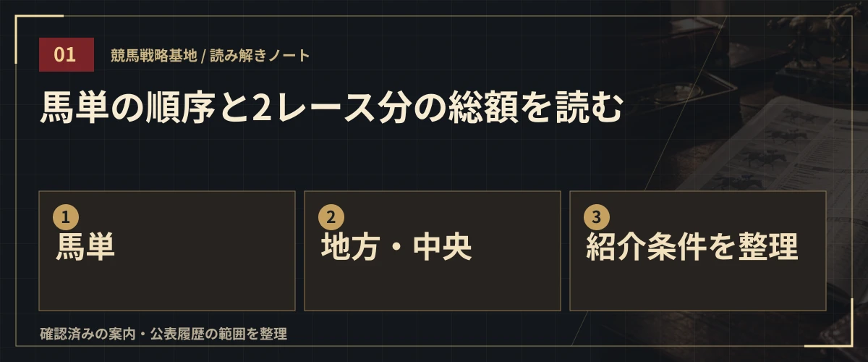Viewport: 868px width, 362px height.
Task: Click the 競馬戦略基地 breadcrumb text
Action: click(154, 56)
